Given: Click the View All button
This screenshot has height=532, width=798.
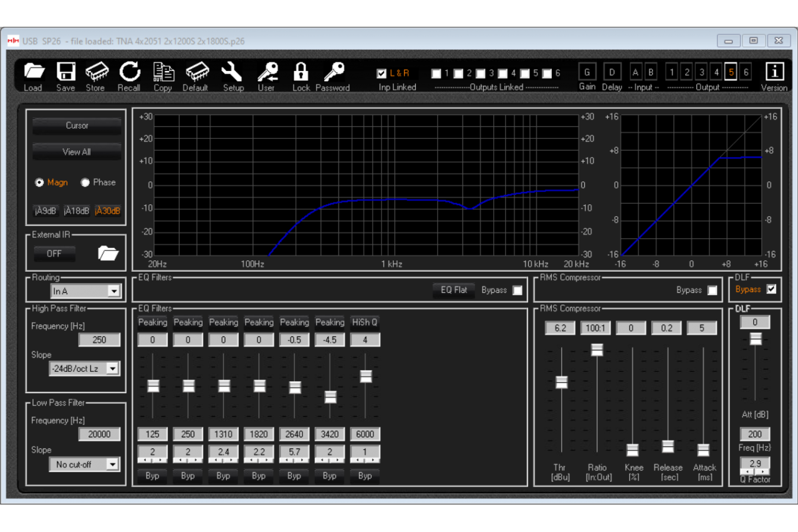Looking at the screenshot, I should pos(77,152).
